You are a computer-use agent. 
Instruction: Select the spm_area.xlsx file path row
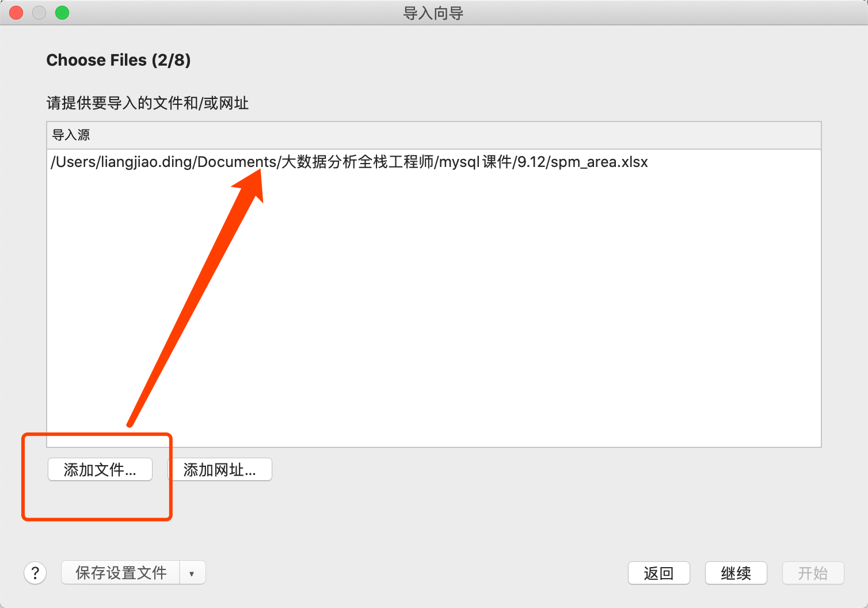click(x=434, y=162)
